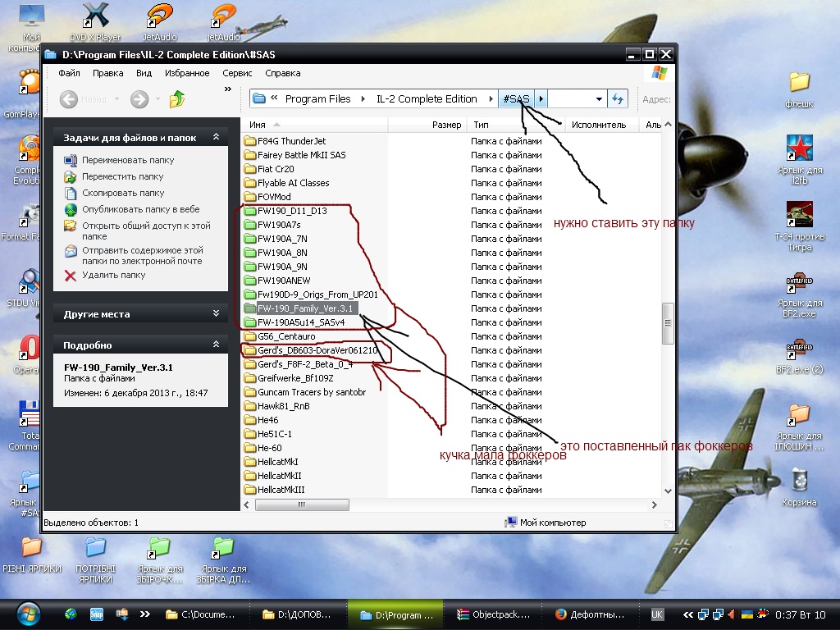
Task: Open the ПОТРІБНІ ЯРЛИКИ desktop folder
Action: (x=95, y=559)
